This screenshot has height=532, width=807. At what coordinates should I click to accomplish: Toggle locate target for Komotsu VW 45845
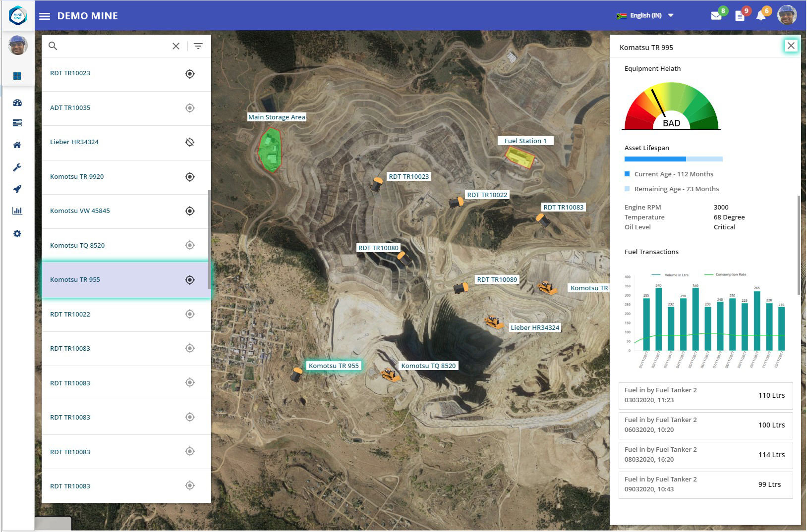coord(190,211)
